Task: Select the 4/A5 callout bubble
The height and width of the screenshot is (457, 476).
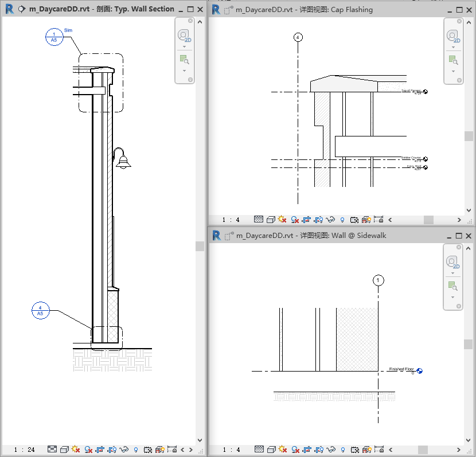Action: click(x=40, y=310)
